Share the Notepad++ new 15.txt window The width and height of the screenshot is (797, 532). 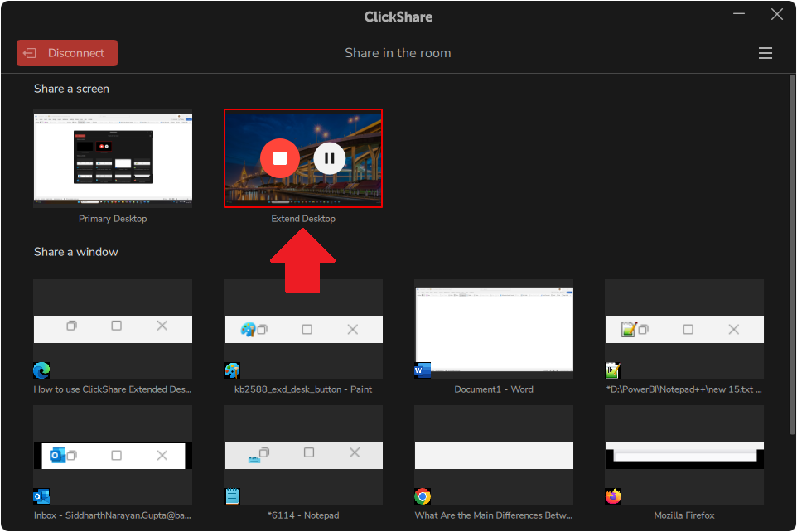(684, 328)
